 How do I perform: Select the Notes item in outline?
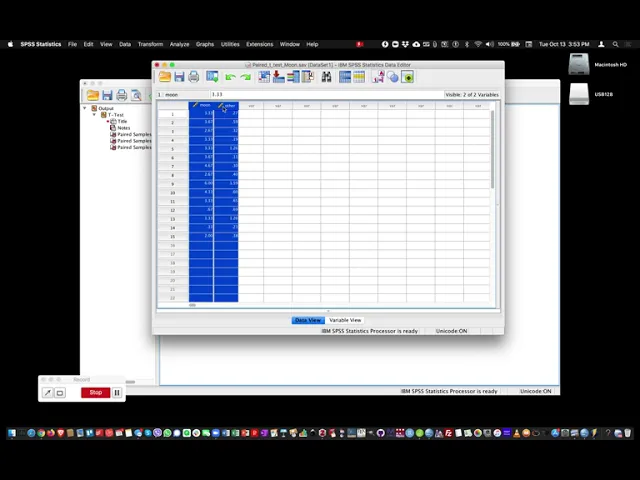tap(124, 128)
